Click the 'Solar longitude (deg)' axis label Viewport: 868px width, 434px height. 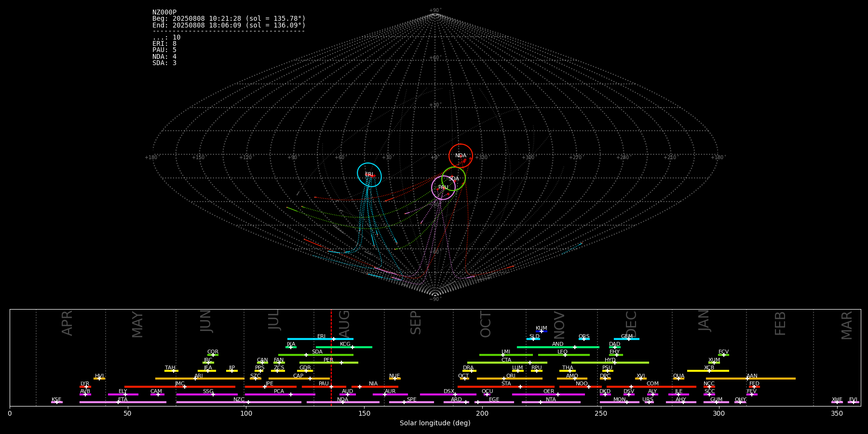click(x=435, y=423)
